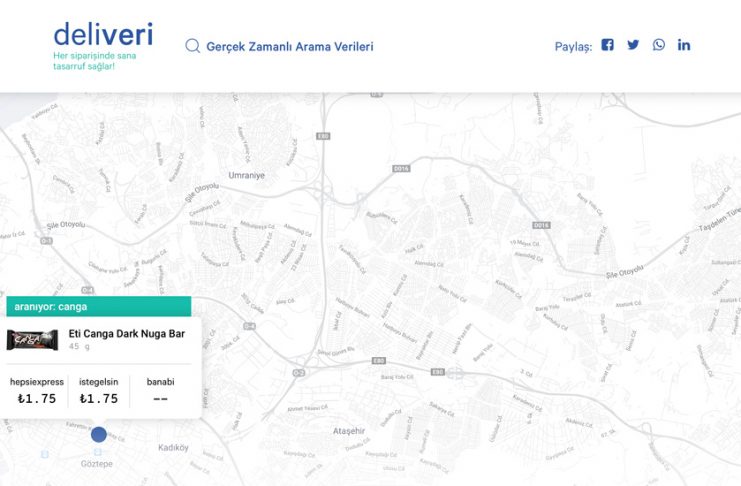This screenshot has height=486, width=741.
Task: Click the magnifier search icon
Action: click(192, 46)
